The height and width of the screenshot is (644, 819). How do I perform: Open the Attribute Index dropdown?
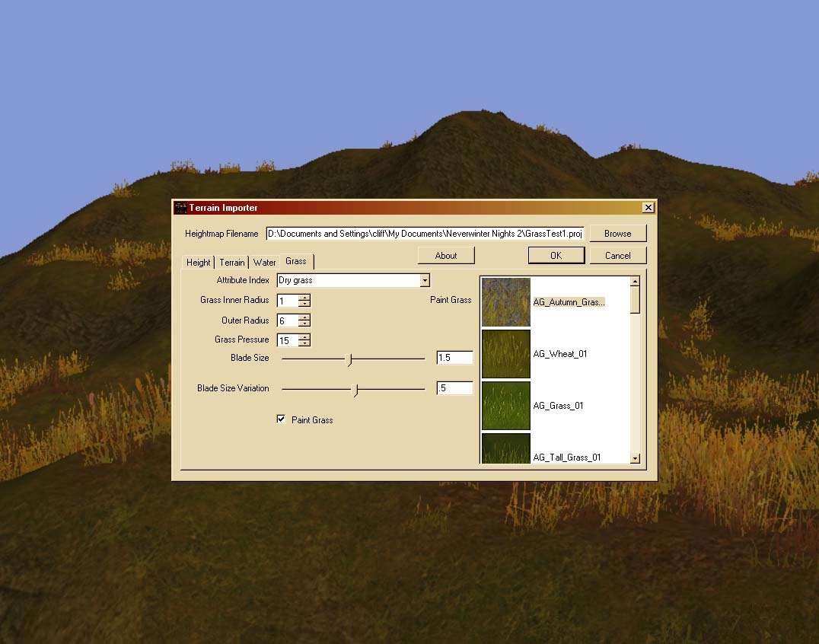[x=425, y=281]
